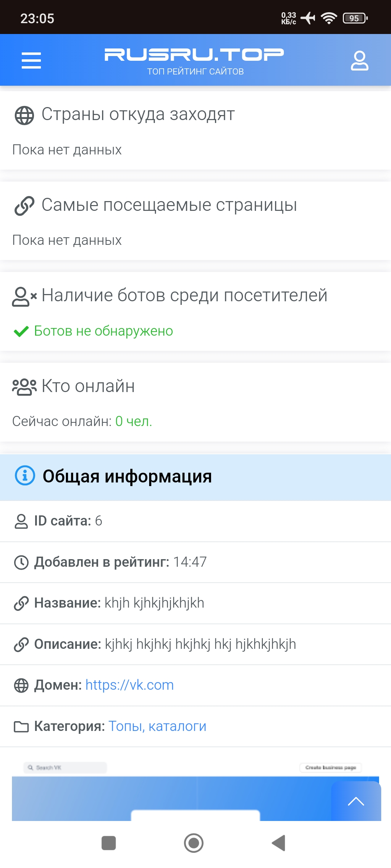Open recent apps with square button
The width and height of the screenshot is (391, 868).
pos(109,843)
